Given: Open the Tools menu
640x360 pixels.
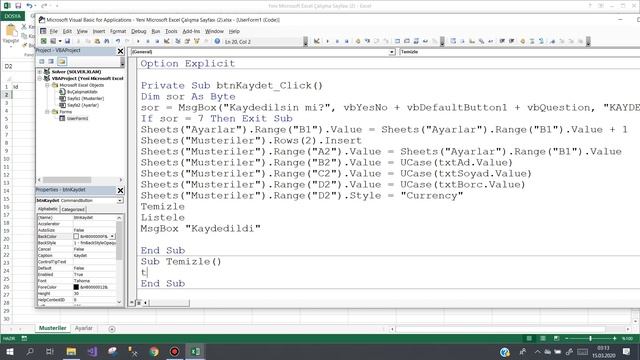Looking at the screenshot, I should (x=171, y=31).
